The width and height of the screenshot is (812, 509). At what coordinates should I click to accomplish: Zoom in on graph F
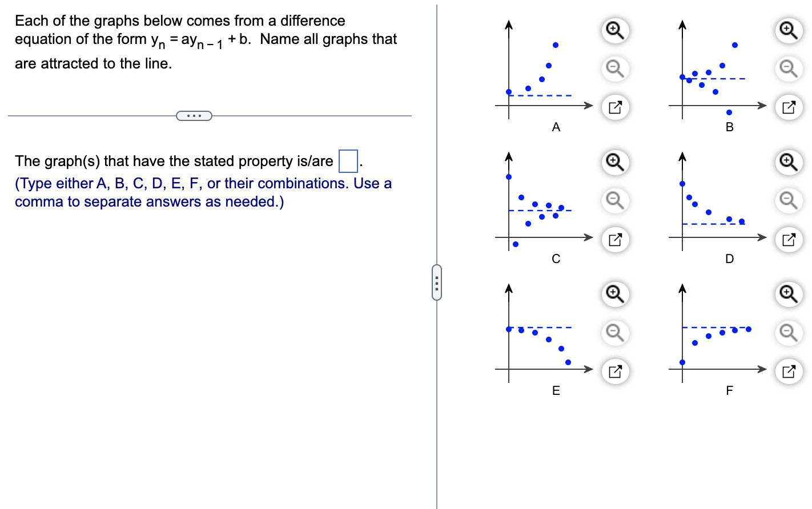pos(789,294)
